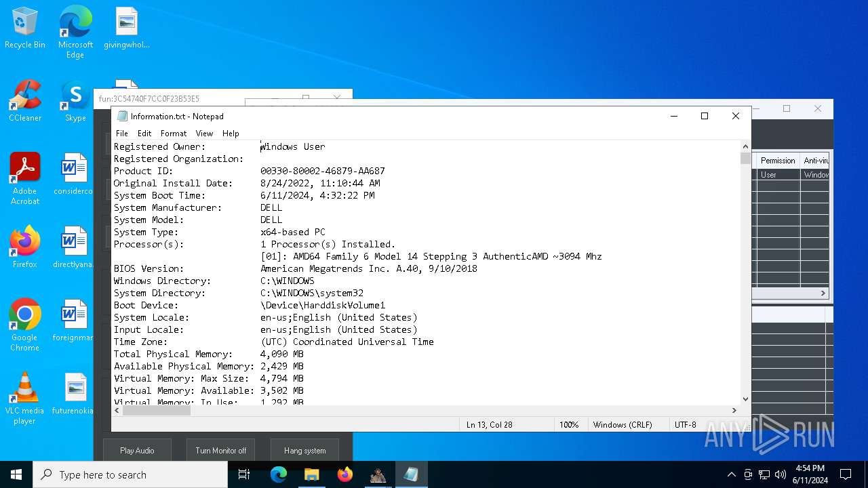The width and height of the screenshot is (868, 488).
Task: Switch to the dark-avatar app on taskbar
Action: pyautogui.click(x=378, y=474)
